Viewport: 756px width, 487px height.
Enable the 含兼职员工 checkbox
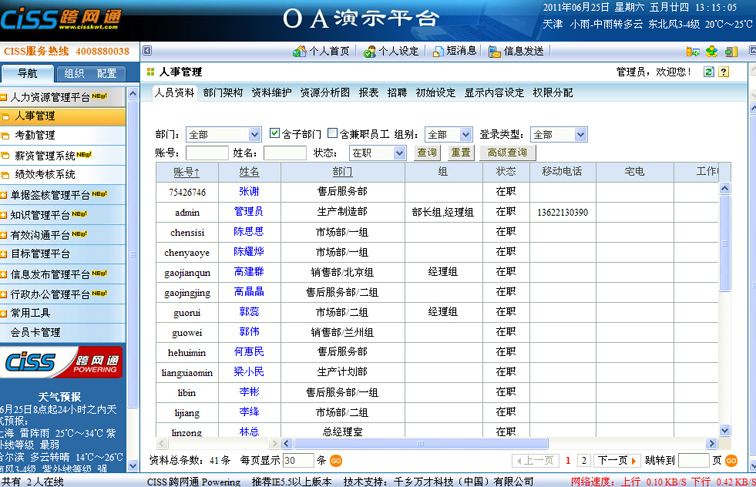tap(333, 134)
